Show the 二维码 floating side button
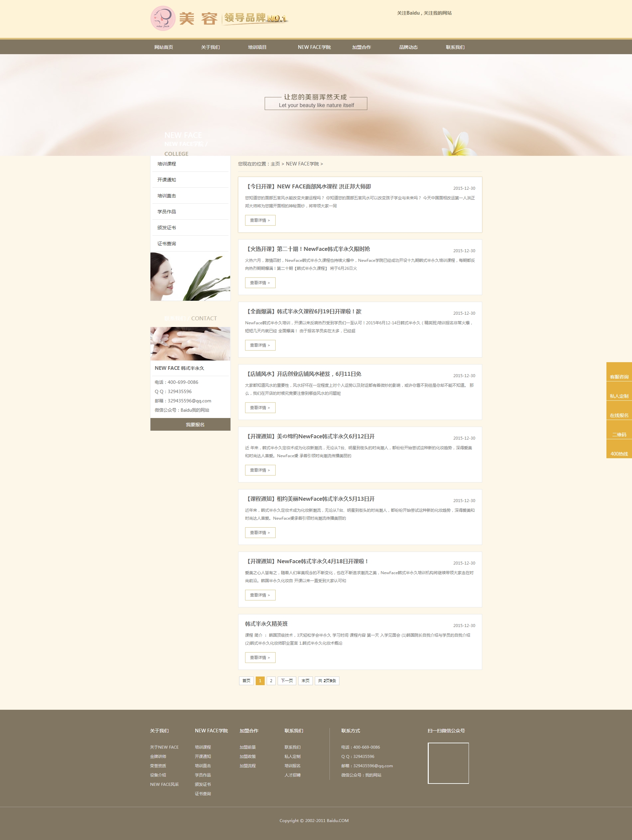This screenshot has height=840, width=632. pyautogui.click(x=619, y=430)
